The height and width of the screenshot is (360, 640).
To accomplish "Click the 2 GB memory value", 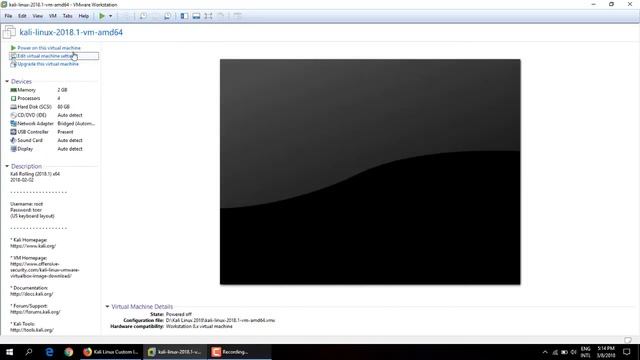I will click(x=62, y=90).
